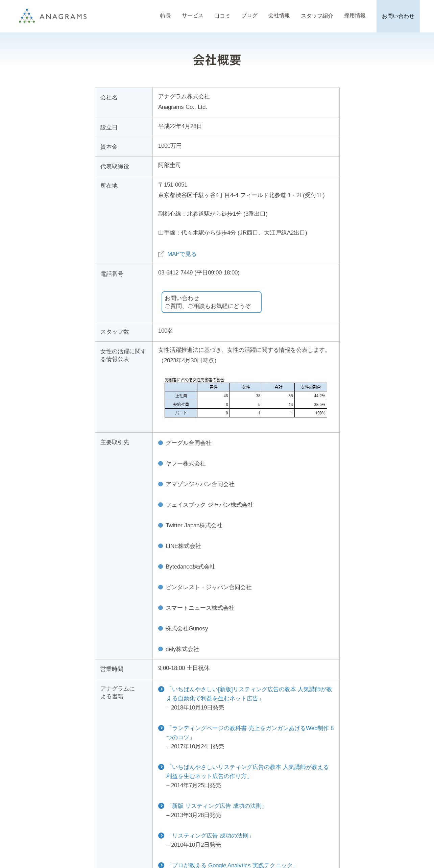Click the お問い合わせ header button

pos(398,16)
